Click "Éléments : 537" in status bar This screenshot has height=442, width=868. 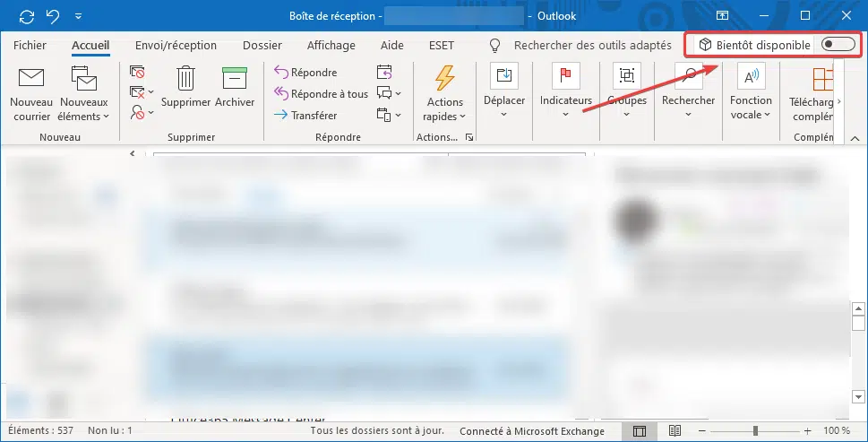coord(40,430)
